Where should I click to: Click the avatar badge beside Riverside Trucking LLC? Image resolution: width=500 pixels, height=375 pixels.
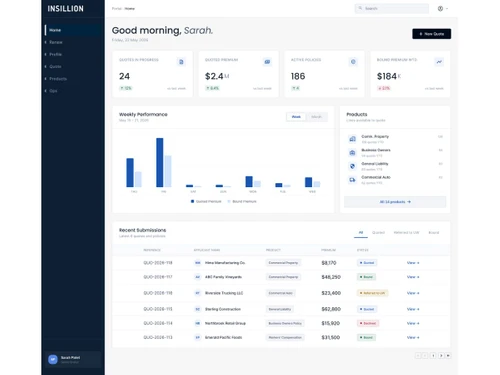pyautogui.click(x=198, y=293)
